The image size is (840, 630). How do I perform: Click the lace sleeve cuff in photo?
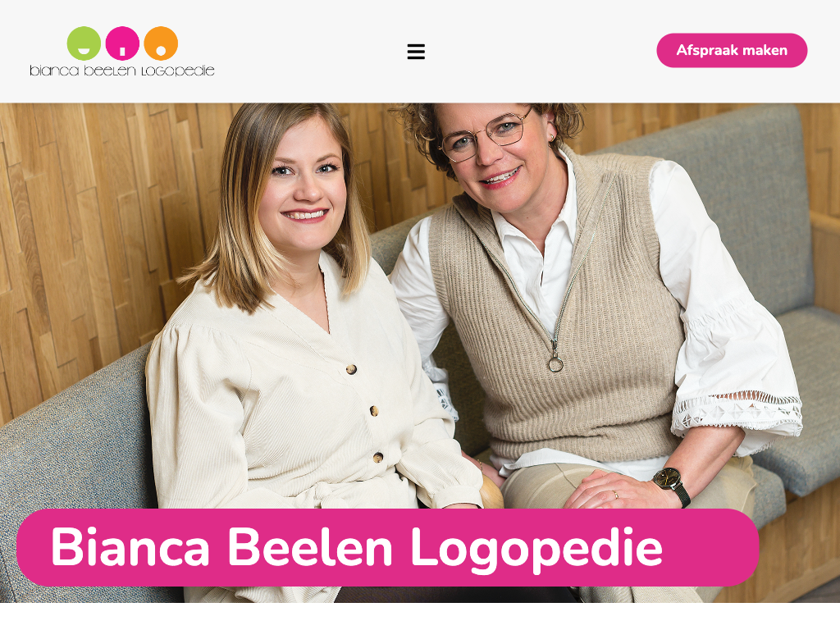737,412
